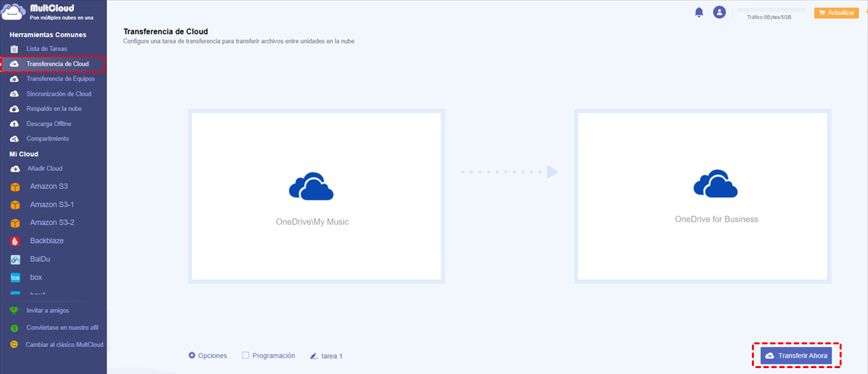Image resolution: width=868 pixels, height=374 pixels.
Task: Click the Invitar a amigos trophy icon
Action: point(14,311)
